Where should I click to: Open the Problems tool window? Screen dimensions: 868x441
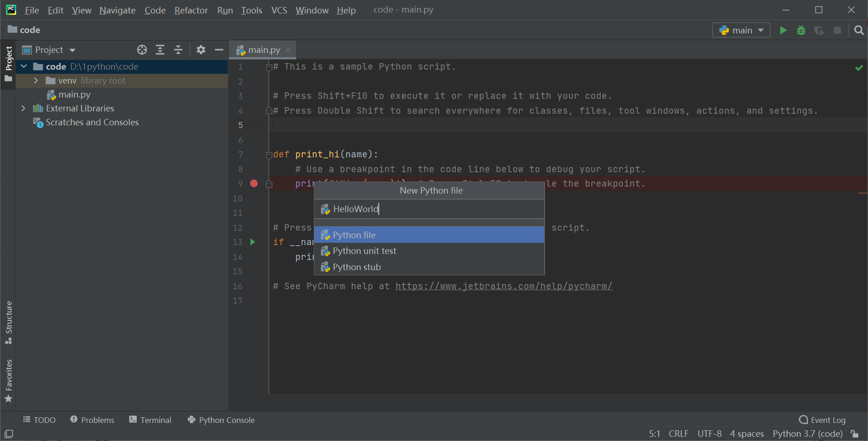pyautogui.click(x=92, y=420)
